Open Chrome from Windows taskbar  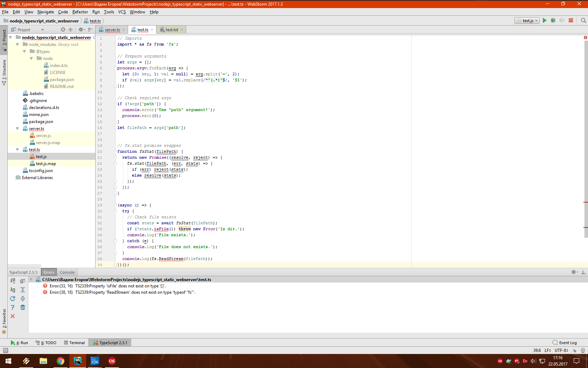tap(60, 361)
